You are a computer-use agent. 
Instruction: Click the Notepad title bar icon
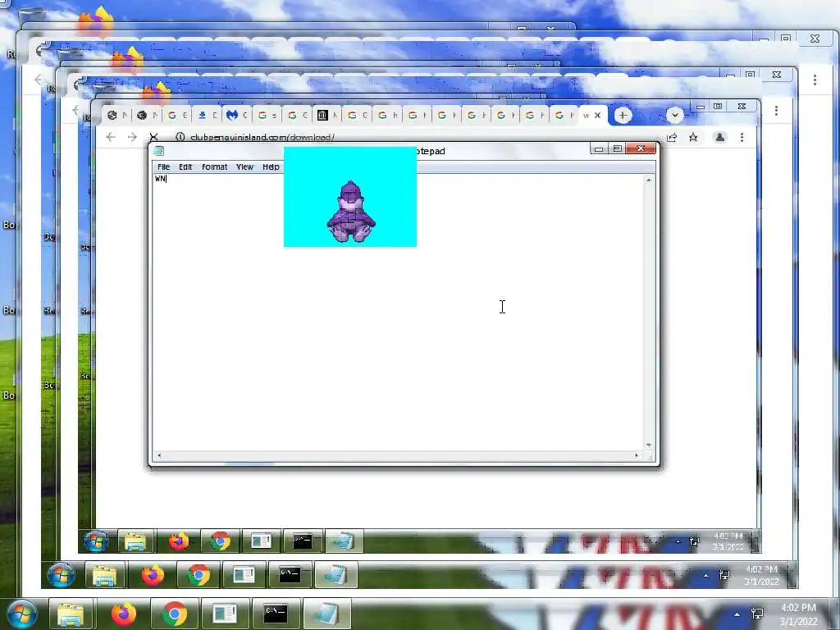pyautogui.click(x=158, y=151)
